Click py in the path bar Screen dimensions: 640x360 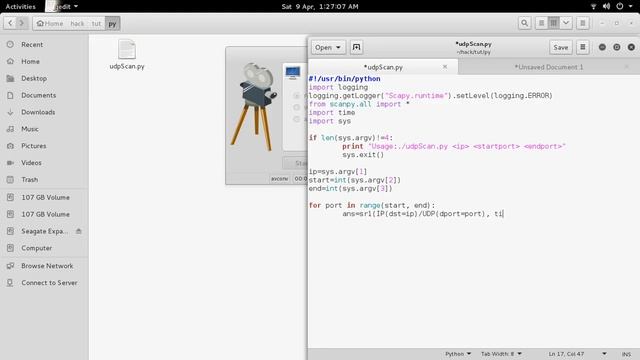(x=112, y=23)
